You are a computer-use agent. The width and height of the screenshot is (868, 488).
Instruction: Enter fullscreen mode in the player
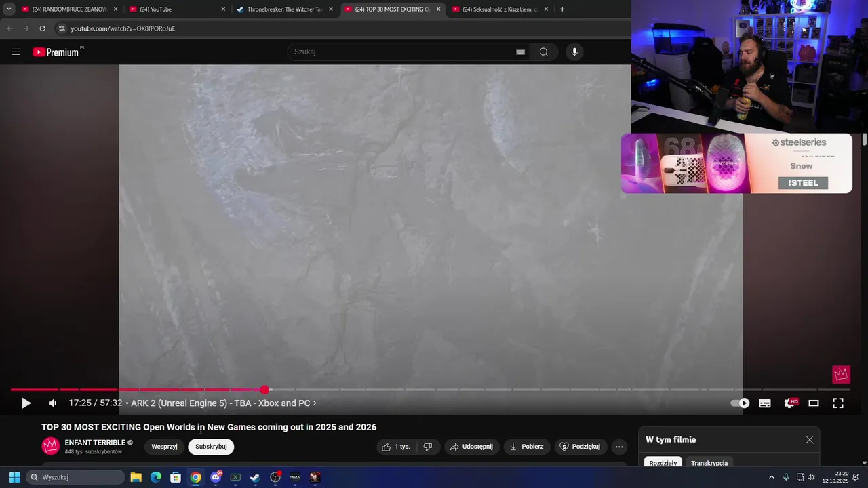coord(838,403)
